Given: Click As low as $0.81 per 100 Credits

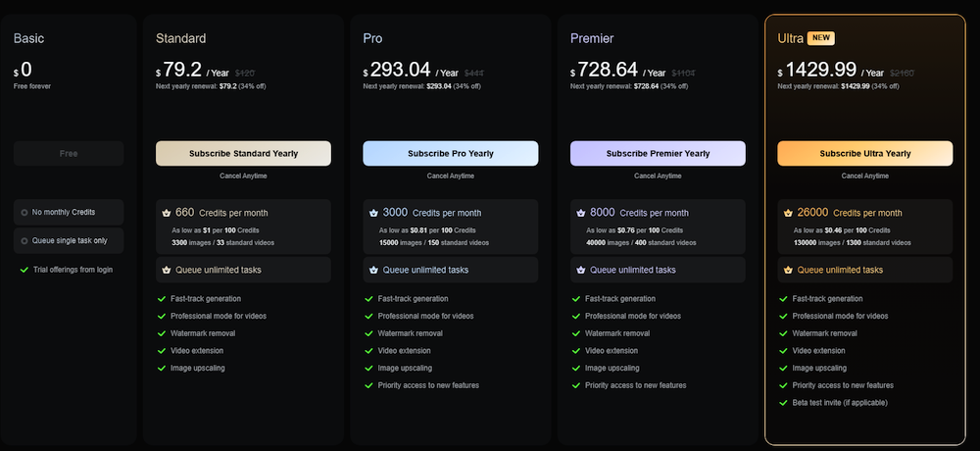Looking at the screenshot, I should [x=427, y=230].
